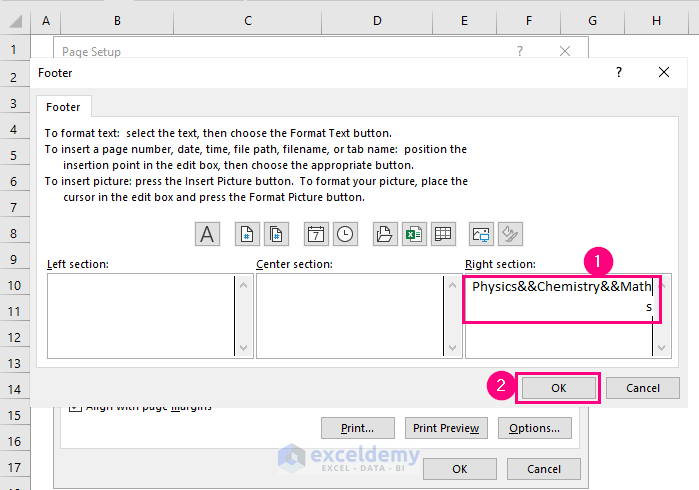Viewport: 699px width, 490px height.
Task: Select column H header
Action: point(656,21)
